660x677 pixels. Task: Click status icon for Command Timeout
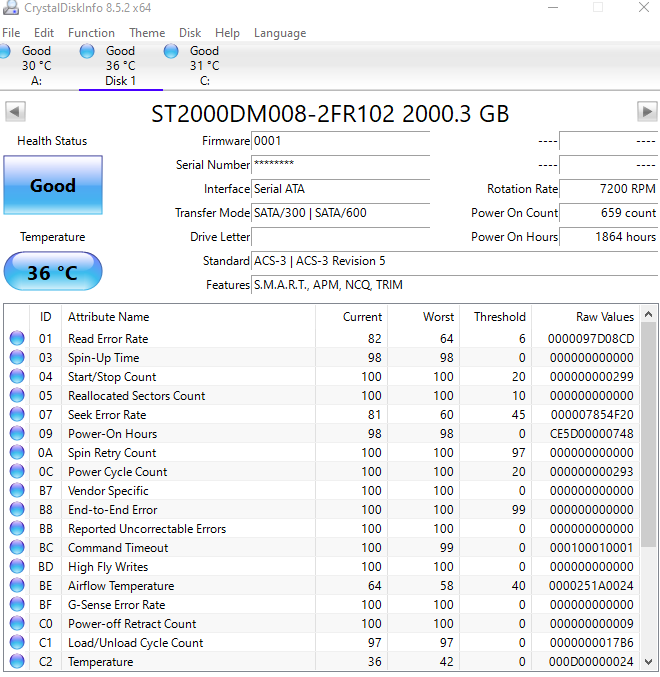pyautogui.click(x=17, y=547)
